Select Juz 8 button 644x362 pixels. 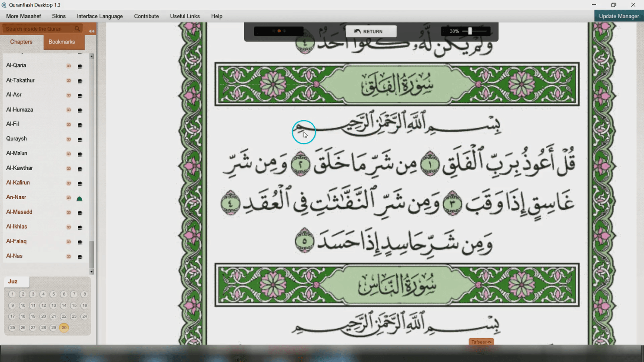pyautogui.click(x=84, y=294)
